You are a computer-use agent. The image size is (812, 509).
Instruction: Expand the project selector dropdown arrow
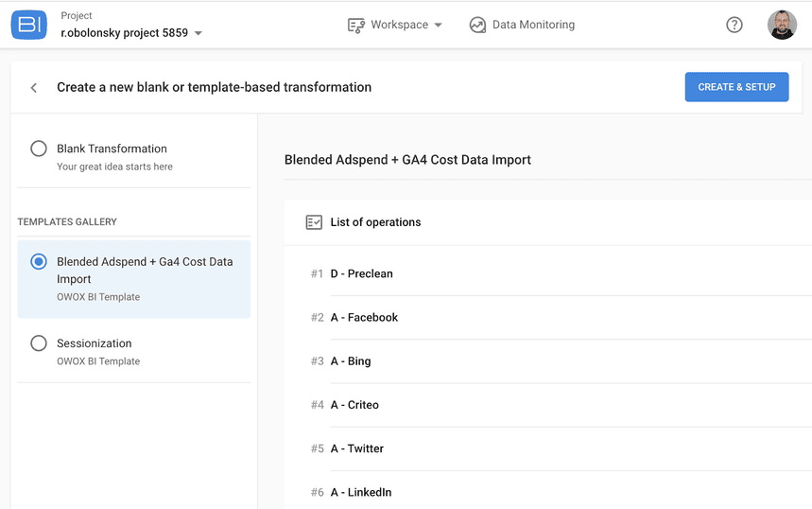pyautogui.click(x=199, y=34)
